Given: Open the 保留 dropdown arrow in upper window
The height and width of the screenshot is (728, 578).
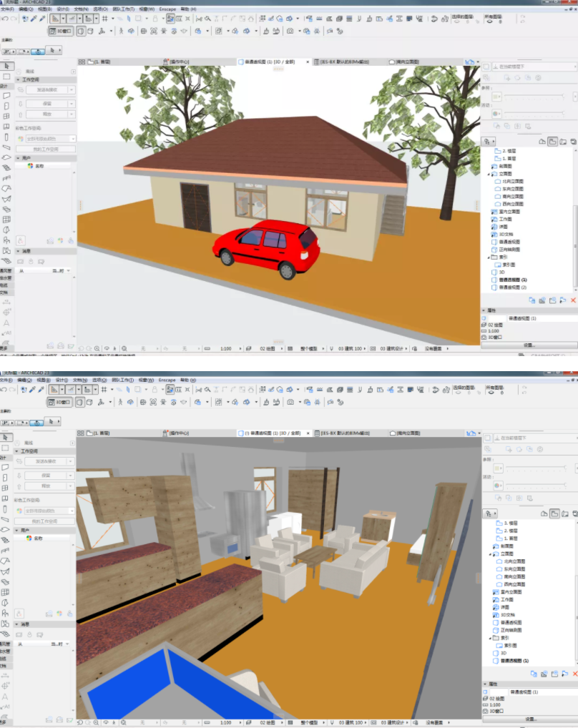Looking at the screenshot, I should [72, 104].
